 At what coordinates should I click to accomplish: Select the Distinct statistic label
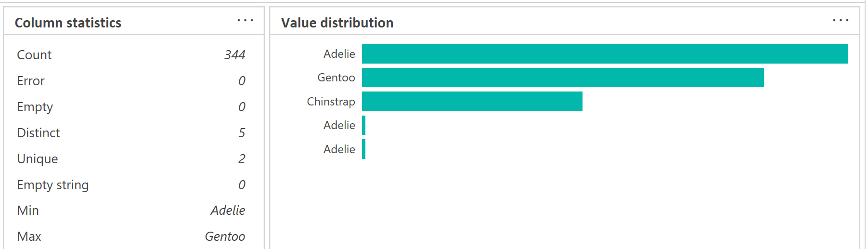[x=39, y=133]
